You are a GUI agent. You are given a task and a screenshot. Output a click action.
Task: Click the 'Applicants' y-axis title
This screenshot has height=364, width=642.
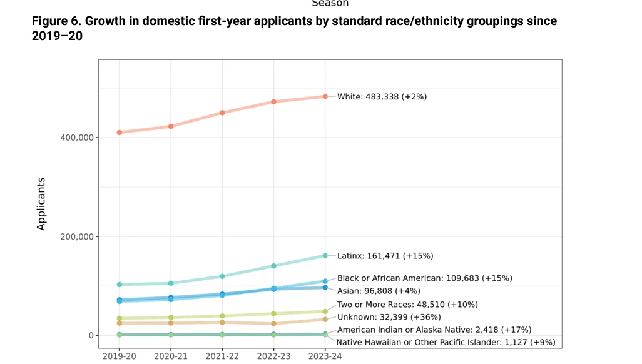(41, 204)
